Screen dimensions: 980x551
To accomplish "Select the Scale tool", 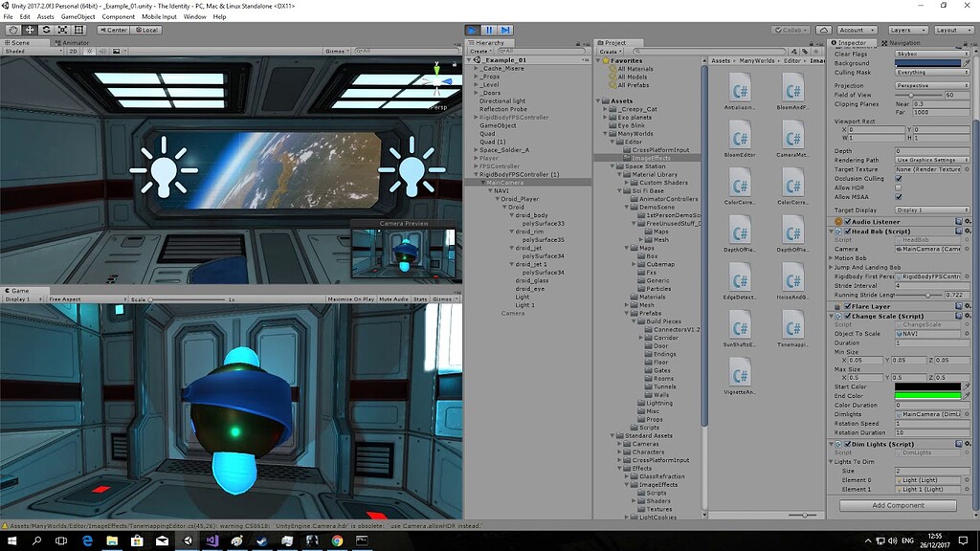I will coord(62,30).
